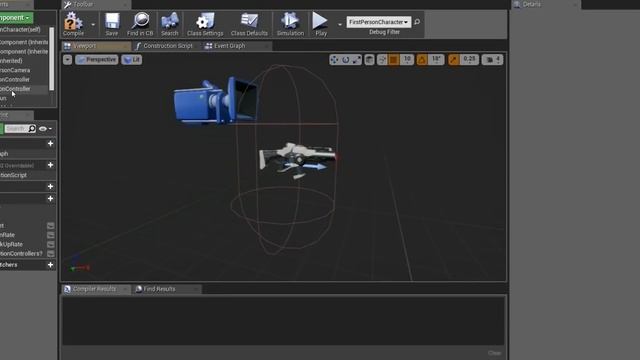Toggle surface snapping icon

(x=382, y=60)
